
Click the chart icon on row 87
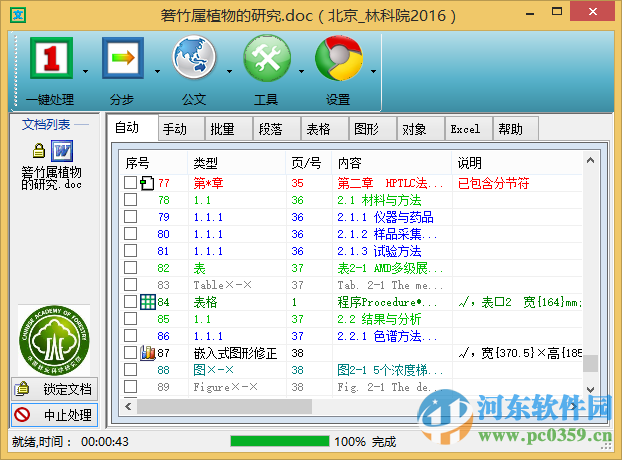click(148, 353)
